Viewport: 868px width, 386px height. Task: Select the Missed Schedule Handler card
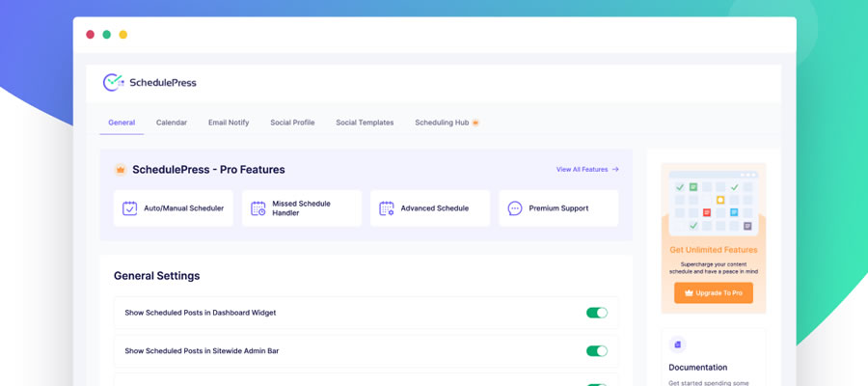click(302, 208)
